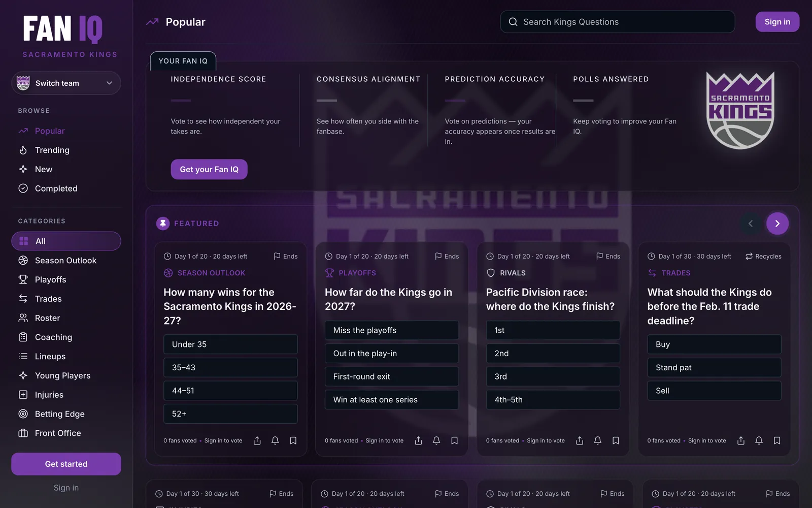Choose 1st in Pacific Division
Screen dimensions: 812x508
pos(553,330)
